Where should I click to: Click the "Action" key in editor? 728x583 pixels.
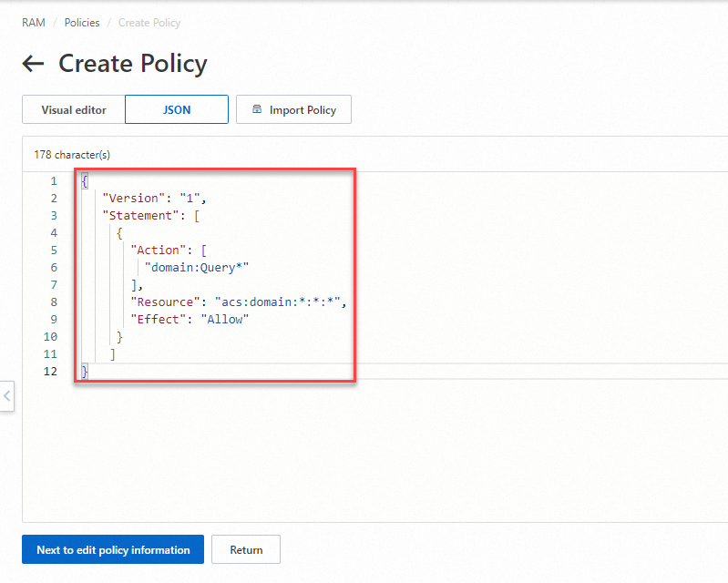click(159, 250)
